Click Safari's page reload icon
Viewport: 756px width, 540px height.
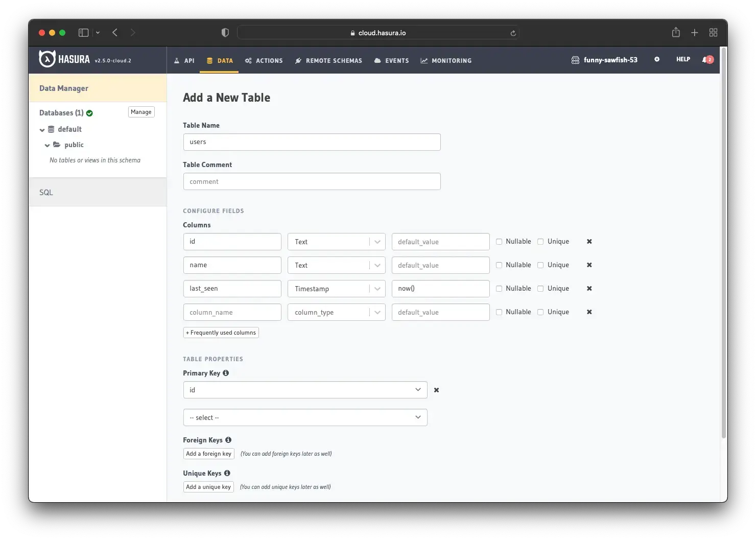[513, 33]
